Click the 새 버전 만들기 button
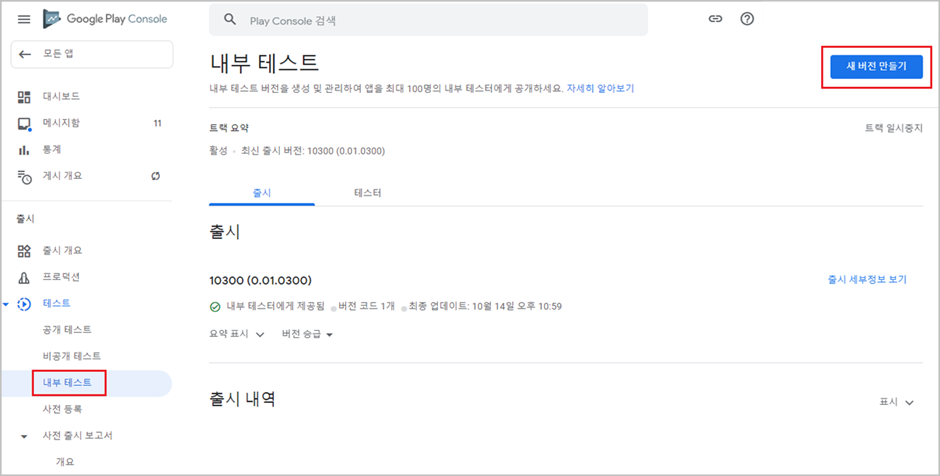The width and height of the screenshot is (940, 476). [876, 67]
